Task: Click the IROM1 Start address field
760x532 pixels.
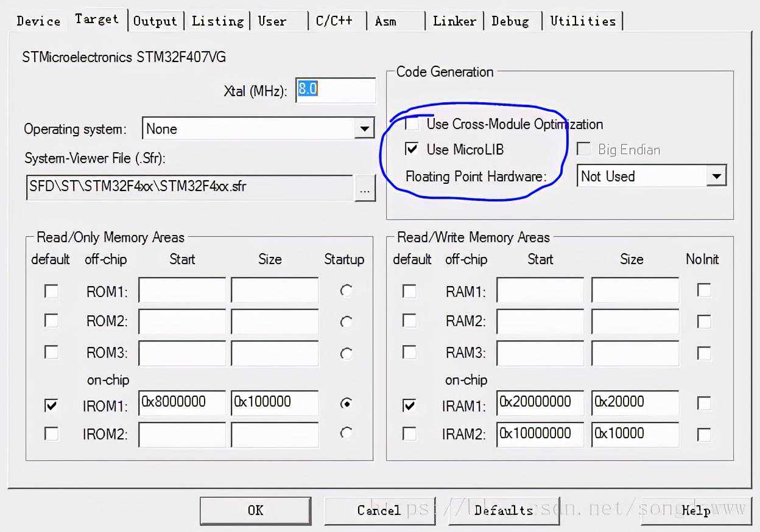Action: (x=181, y=402)
